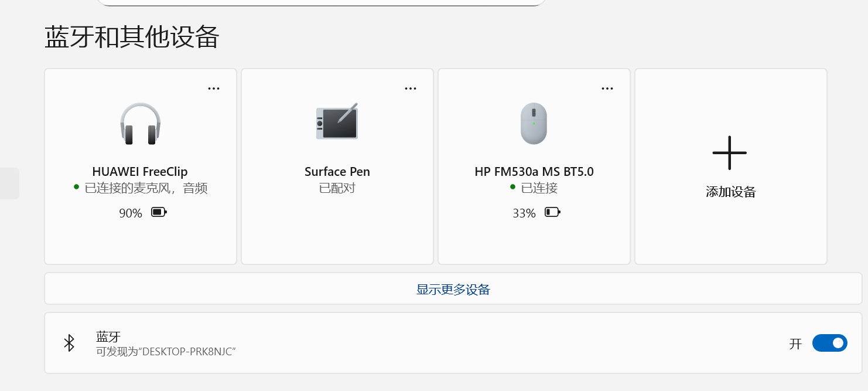This screenshot has height=391, width=868.
Task: Click 显示更多设备 to show more devices
Action: [453, 289]
